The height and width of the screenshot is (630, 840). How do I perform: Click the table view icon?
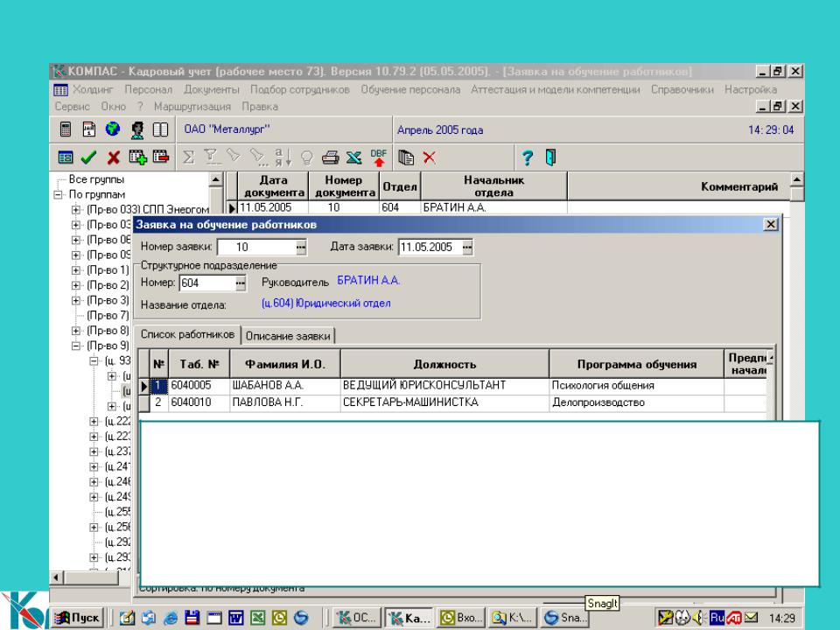click(66, 157)
